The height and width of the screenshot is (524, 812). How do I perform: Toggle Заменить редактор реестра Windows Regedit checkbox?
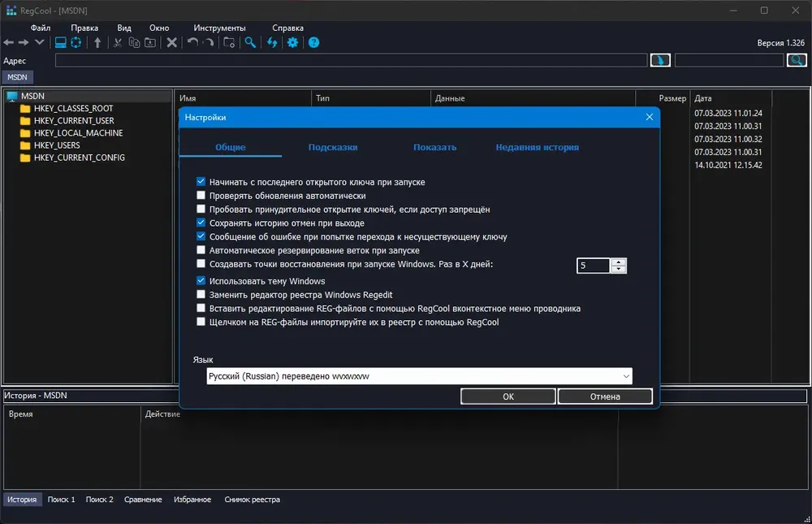point(201,294)
